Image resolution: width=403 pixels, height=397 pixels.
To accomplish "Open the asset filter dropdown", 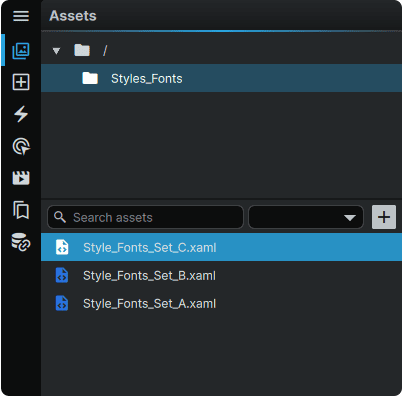I will tap(306, 217).
